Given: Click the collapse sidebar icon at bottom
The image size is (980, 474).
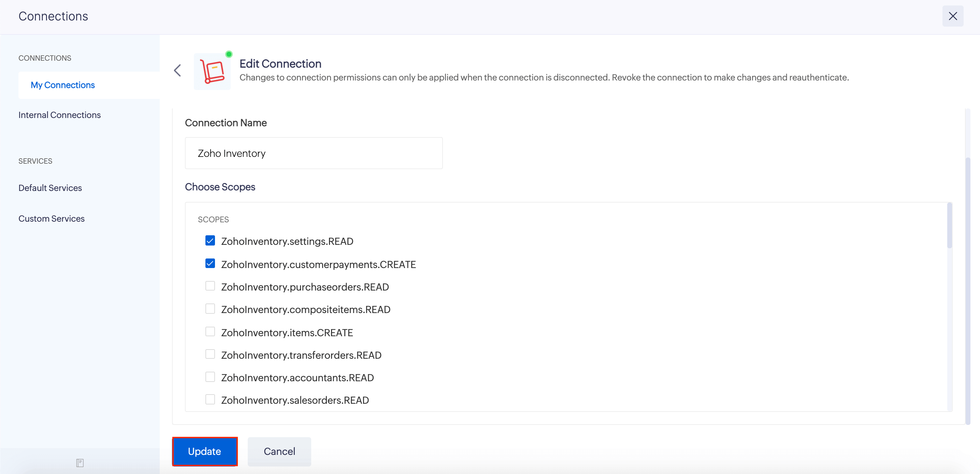Looking at the screenshot, I should click(x=80, y=463).
